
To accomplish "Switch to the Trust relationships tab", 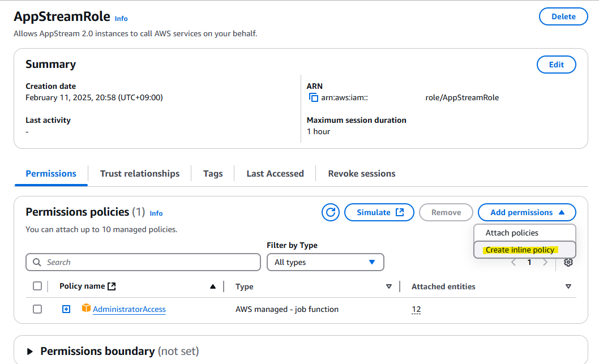I will click(x=140, y=174).
